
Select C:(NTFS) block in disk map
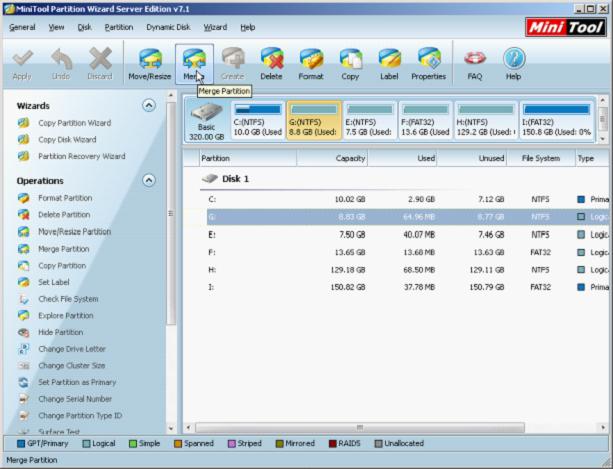258,120
